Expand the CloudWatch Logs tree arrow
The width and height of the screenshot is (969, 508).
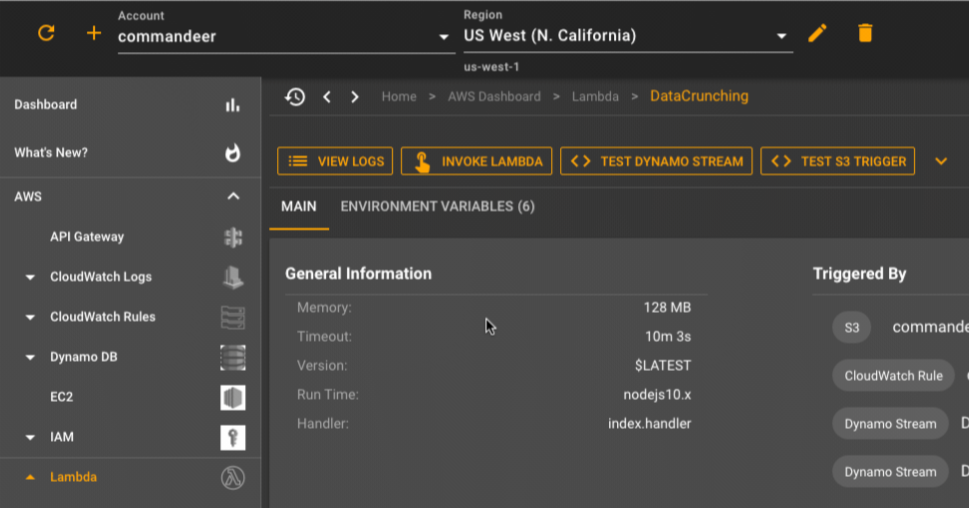coord(30,277)
